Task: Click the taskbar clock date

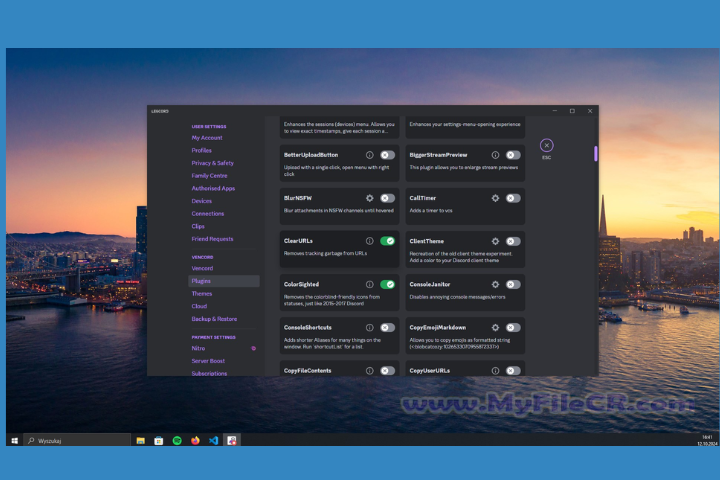Action: tap(707, 444)
